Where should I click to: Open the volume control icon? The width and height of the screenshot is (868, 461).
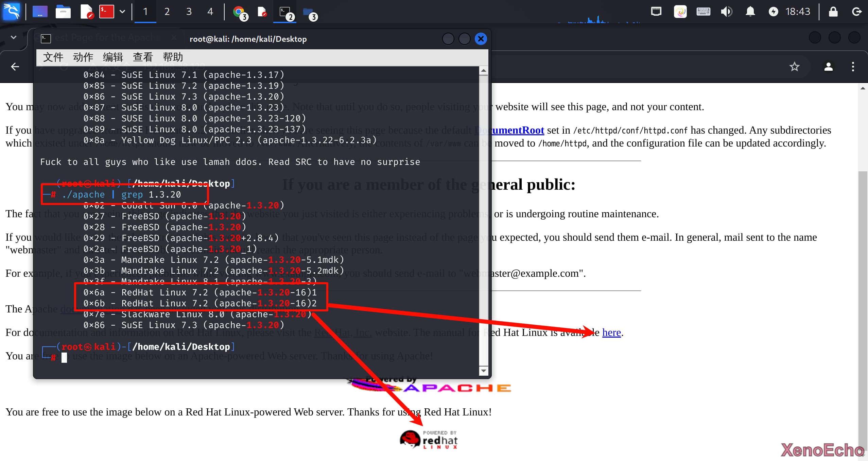click(x=726, y=12)
